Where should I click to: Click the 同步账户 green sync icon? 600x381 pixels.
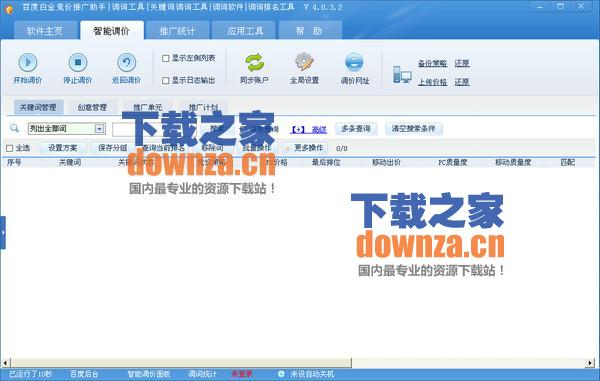tap(254, 62)
